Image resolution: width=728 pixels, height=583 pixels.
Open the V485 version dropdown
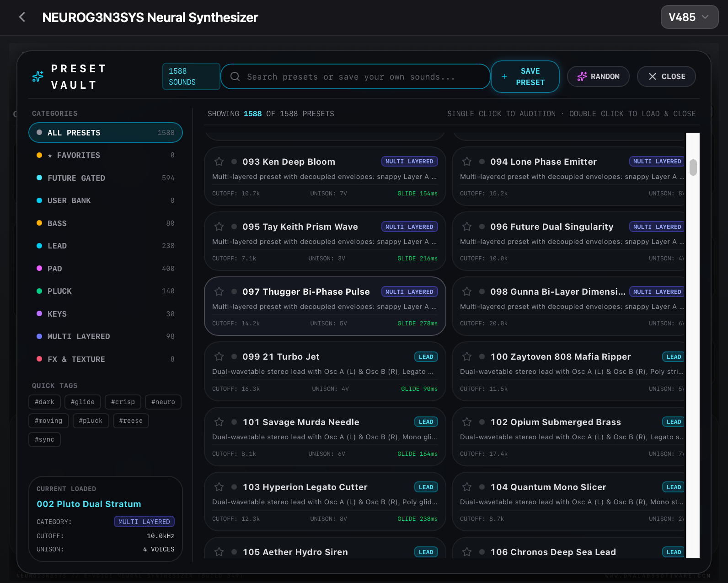tap(689, 17)
